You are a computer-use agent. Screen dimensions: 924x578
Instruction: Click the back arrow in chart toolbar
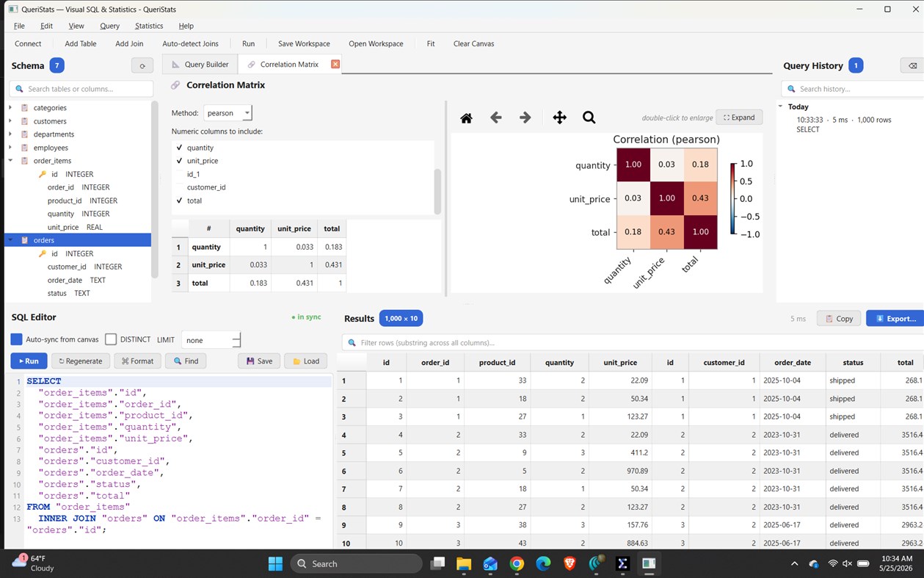pyautogui.click(x=495, y=118)
